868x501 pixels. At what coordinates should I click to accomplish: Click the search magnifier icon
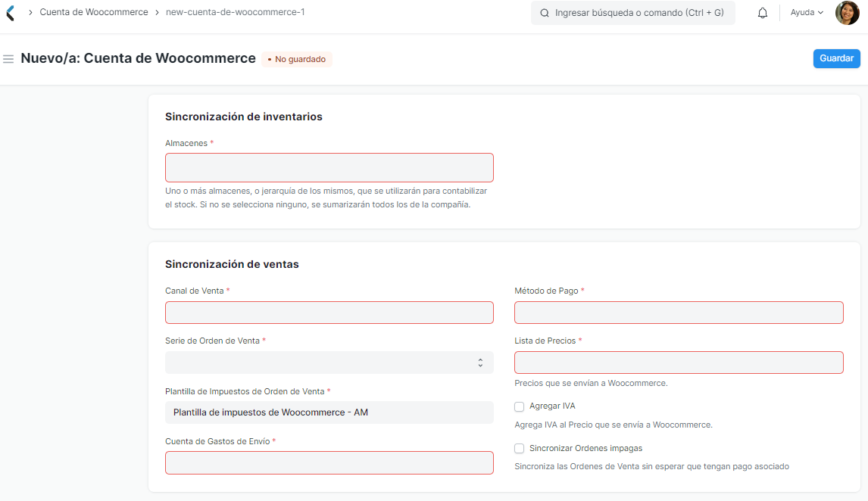click(545, 13)
